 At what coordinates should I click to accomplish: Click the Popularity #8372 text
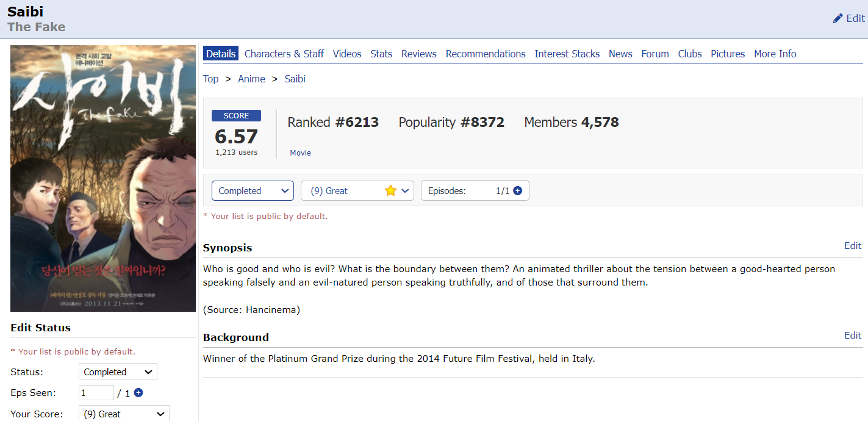(x=451, y=122)
